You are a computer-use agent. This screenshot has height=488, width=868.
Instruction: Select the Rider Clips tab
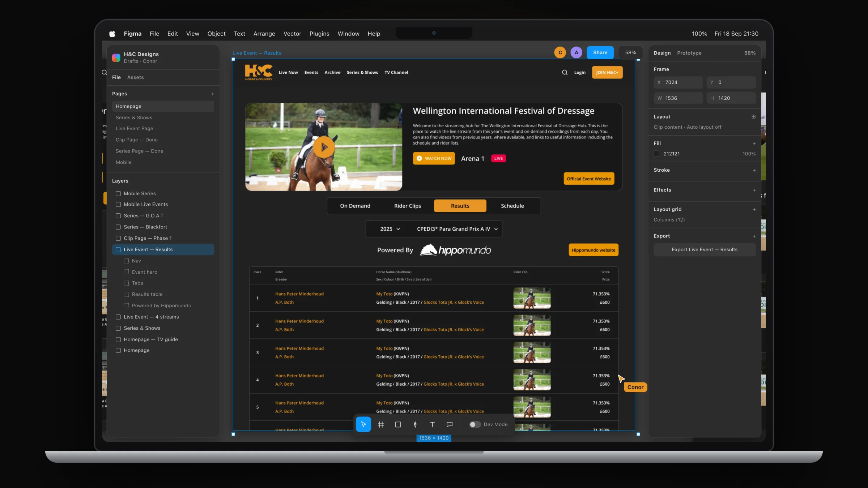pos(408,206)
